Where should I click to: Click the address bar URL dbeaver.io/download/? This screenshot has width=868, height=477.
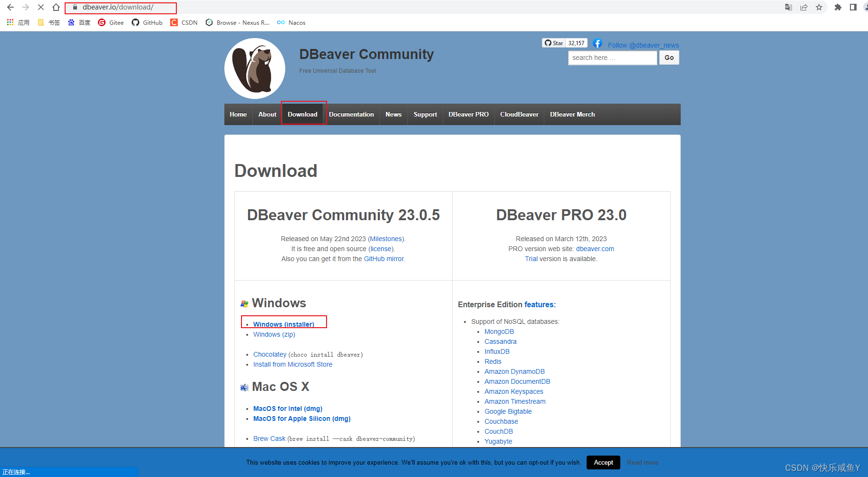coord(118,7)
